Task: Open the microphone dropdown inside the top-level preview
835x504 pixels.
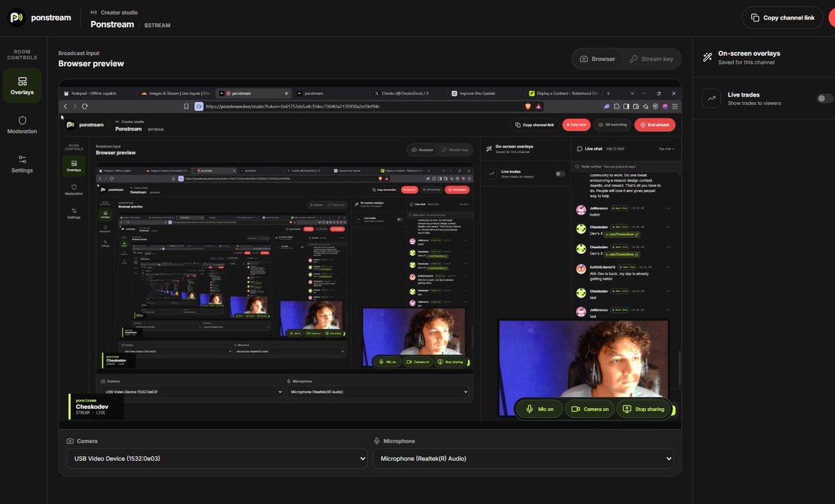Action: pos(377,392)
